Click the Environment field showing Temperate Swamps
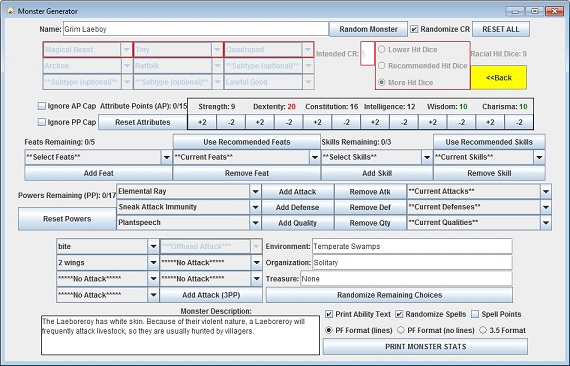This screenshot has width=570, height=366. click(x=412, y=246)
